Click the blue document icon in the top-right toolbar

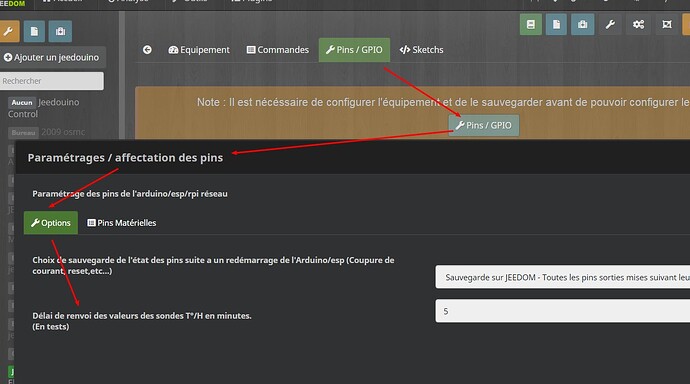coord(556,24)
